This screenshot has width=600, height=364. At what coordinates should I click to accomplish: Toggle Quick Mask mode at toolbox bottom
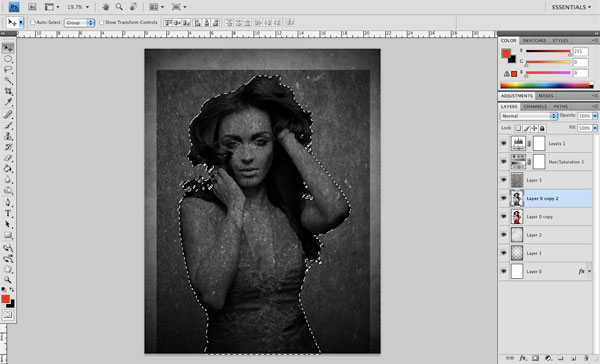pyautogui.click(x=8, y=315)
